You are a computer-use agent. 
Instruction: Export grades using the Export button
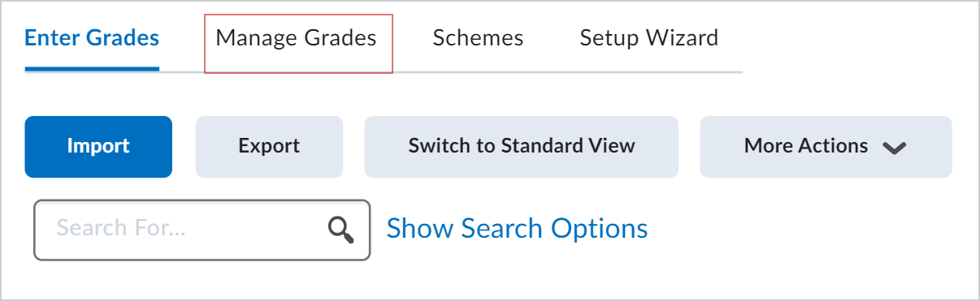[269, 147]
